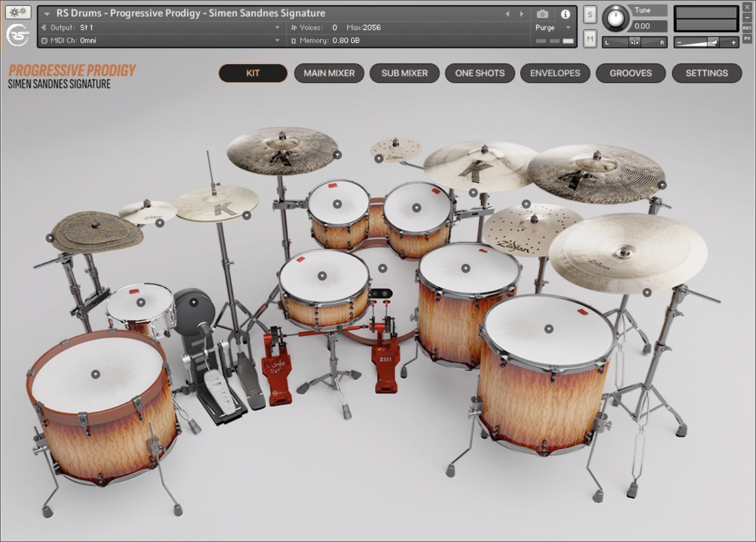
Task: Open the marker on the small left Zildjian splash
Action: [160, 223]
